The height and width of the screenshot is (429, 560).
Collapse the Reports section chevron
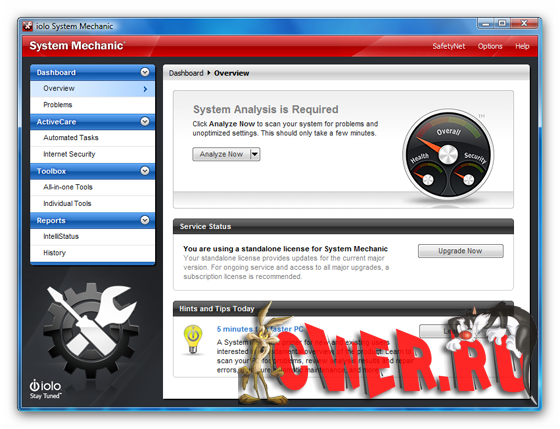pos(145,220)
